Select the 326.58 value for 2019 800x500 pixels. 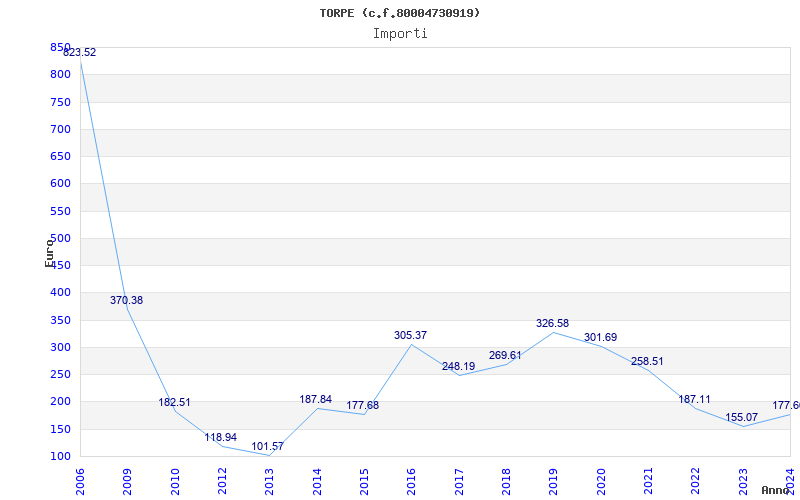(552, 323)
